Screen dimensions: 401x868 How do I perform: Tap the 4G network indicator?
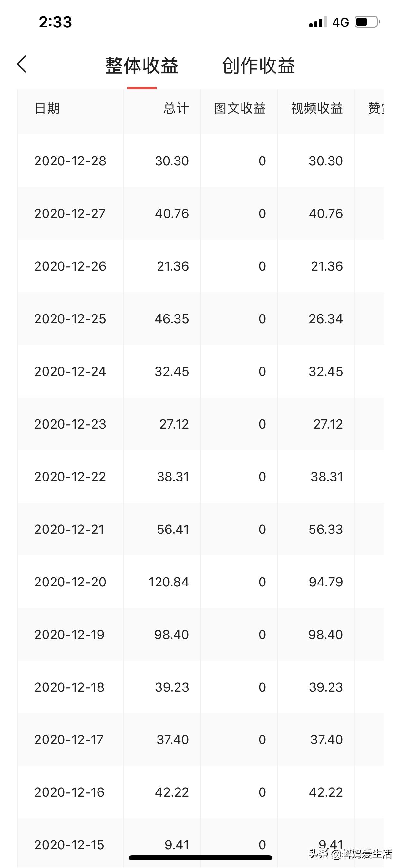point(340,23)
